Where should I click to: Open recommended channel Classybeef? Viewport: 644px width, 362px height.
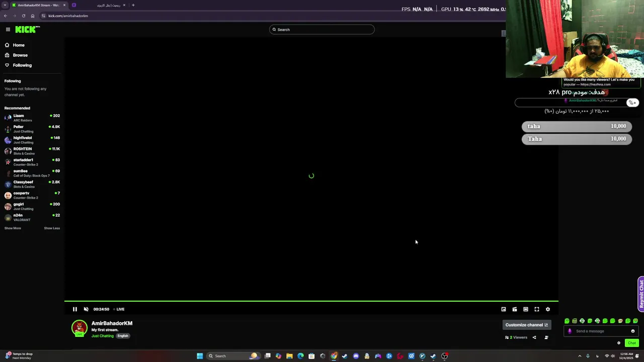point(32,184)
